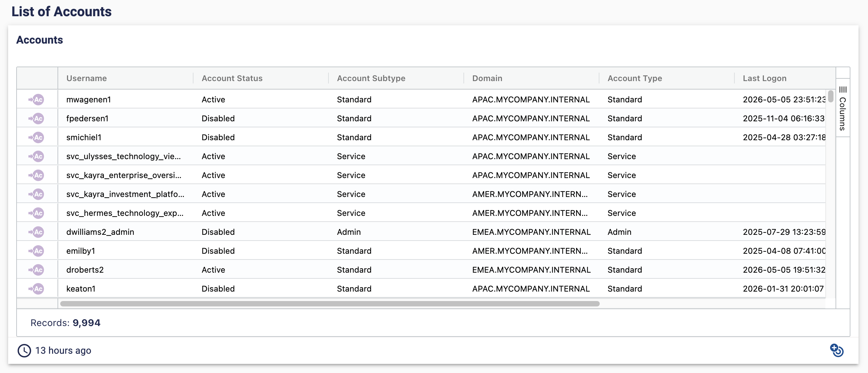Open the Columns side panel

click(x=843, y=108)
